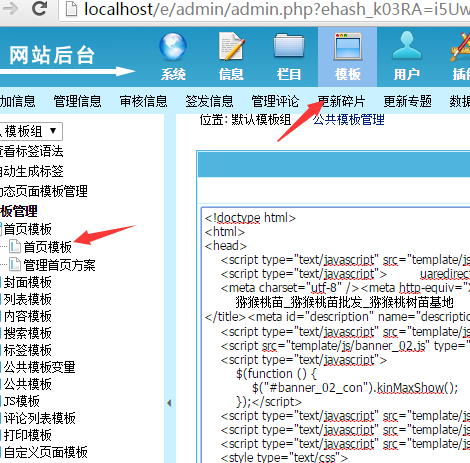Expand 公共模板变量 tree node
This screenshot has height=463, width=470.
(x=39, y=367)
